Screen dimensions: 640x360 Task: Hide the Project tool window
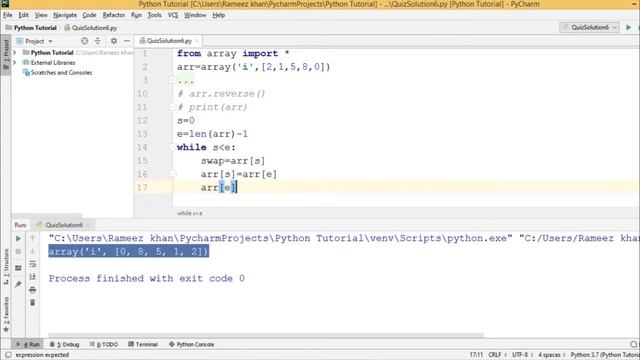point(127,41)
